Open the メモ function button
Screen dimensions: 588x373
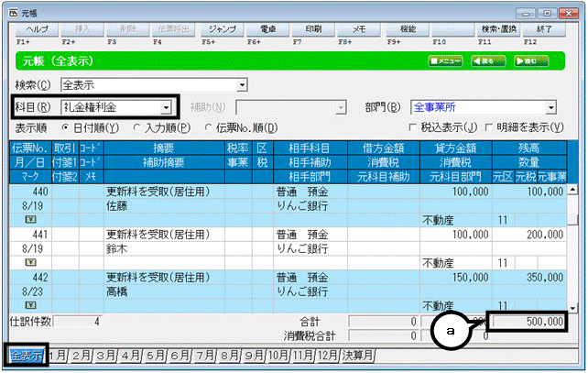(x=359, y=29)
